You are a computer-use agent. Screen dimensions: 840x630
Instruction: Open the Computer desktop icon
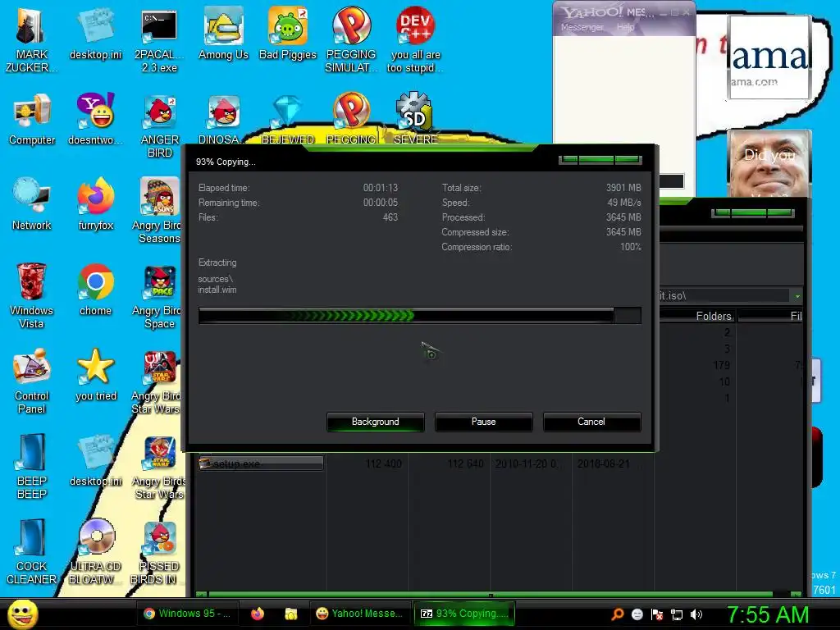point(32,119)
